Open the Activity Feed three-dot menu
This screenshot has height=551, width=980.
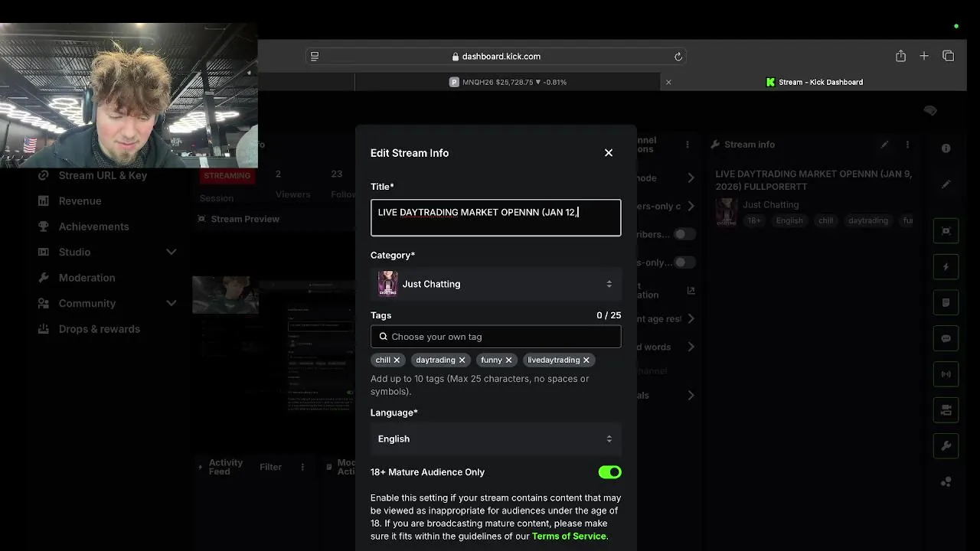[x=302, y=467]
